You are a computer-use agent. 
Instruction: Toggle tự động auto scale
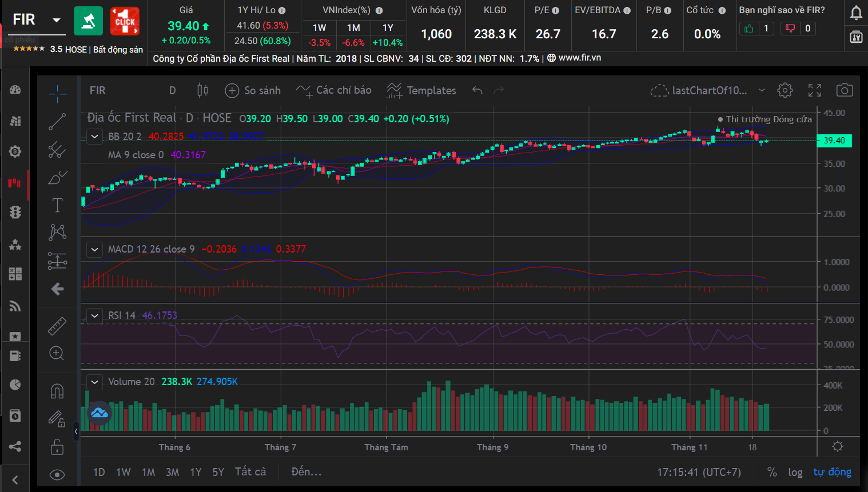coord(833,472)
